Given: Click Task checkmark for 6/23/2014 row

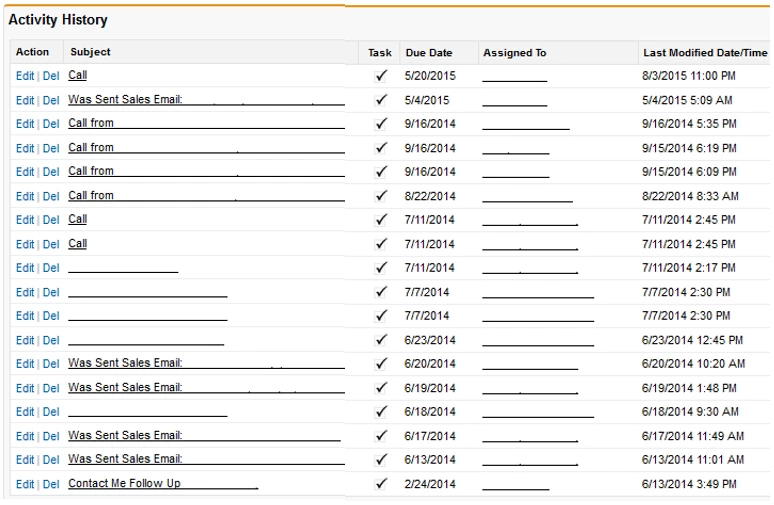Looking at the screenshot, I should tap(381, 340).
